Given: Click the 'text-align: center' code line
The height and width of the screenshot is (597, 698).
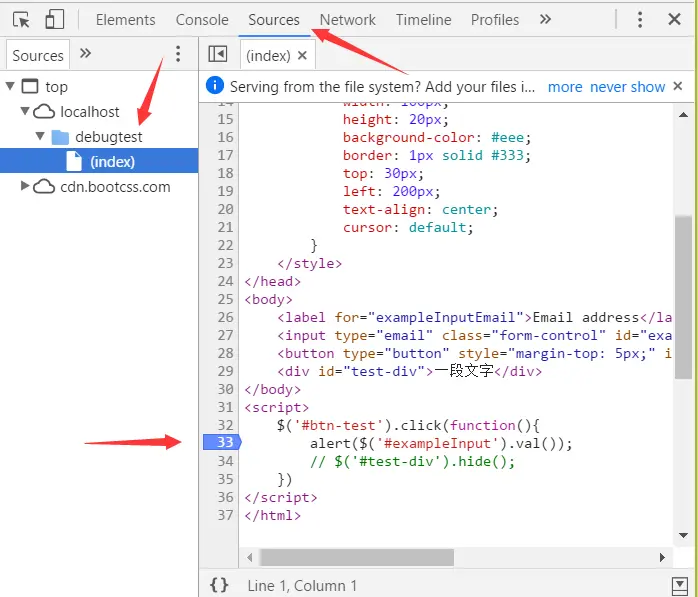Looking at the screenshot, I should pos(420,209).
